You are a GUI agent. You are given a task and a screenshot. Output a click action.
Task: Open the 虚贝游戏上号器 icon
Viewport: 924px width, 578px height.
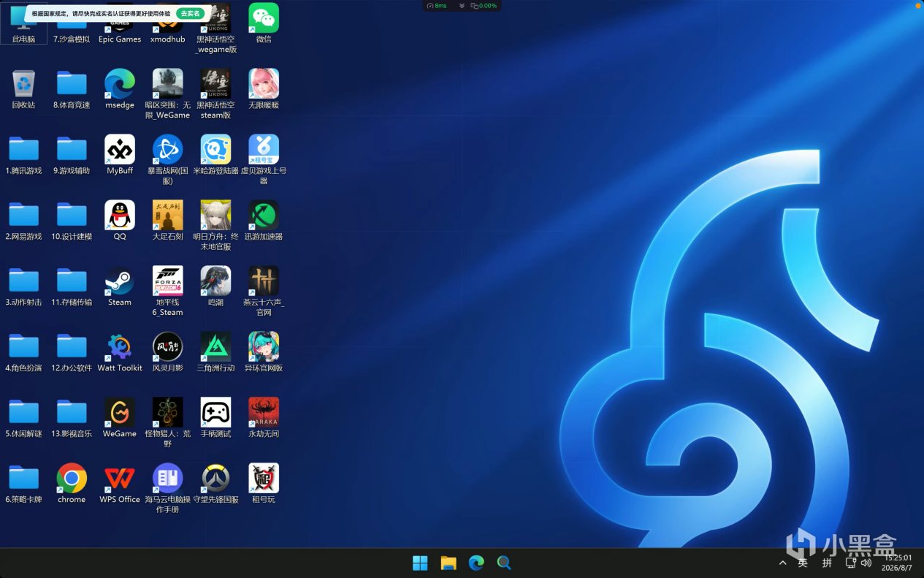pos(264,150)
